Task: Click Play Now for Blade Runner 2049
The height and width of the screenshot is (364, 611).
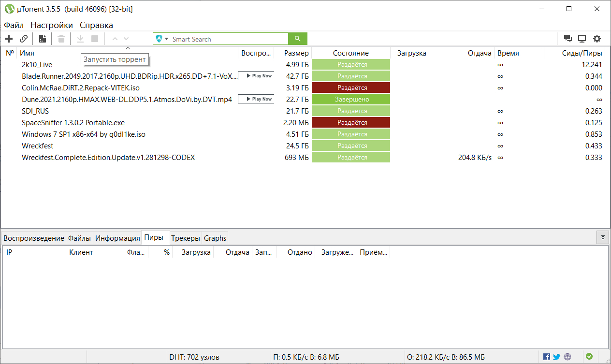Action: click(x=256, y=76)
